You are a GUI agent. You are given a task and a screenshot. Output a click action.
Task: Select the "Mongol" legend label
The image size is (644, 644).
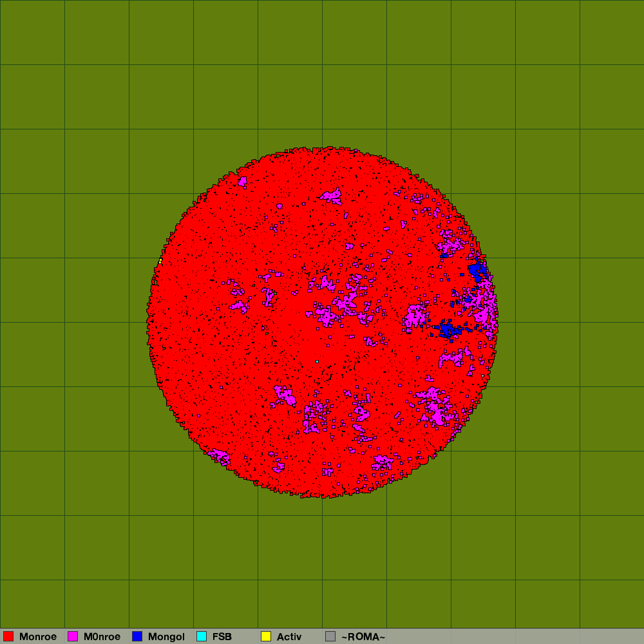166,637
